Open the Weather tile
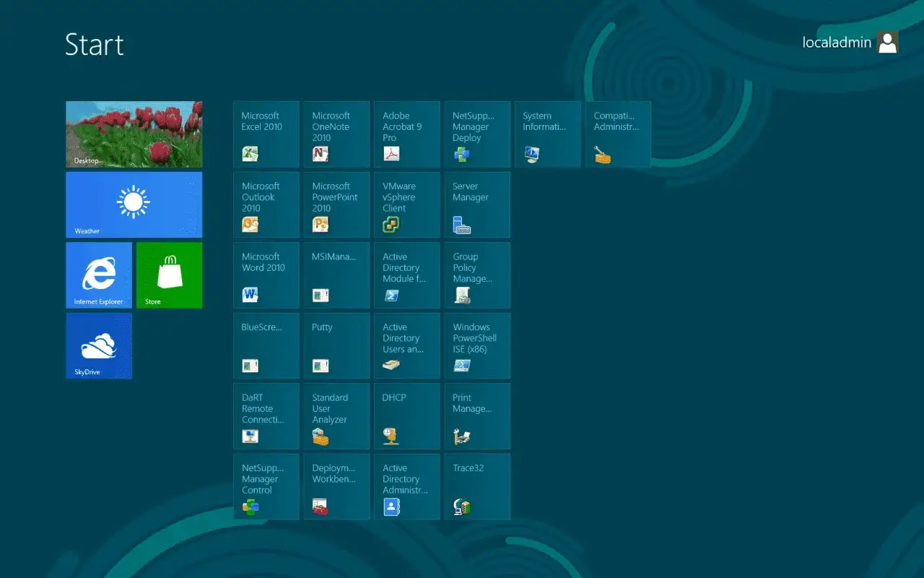924x578 pixels. [x=134, y=204]
